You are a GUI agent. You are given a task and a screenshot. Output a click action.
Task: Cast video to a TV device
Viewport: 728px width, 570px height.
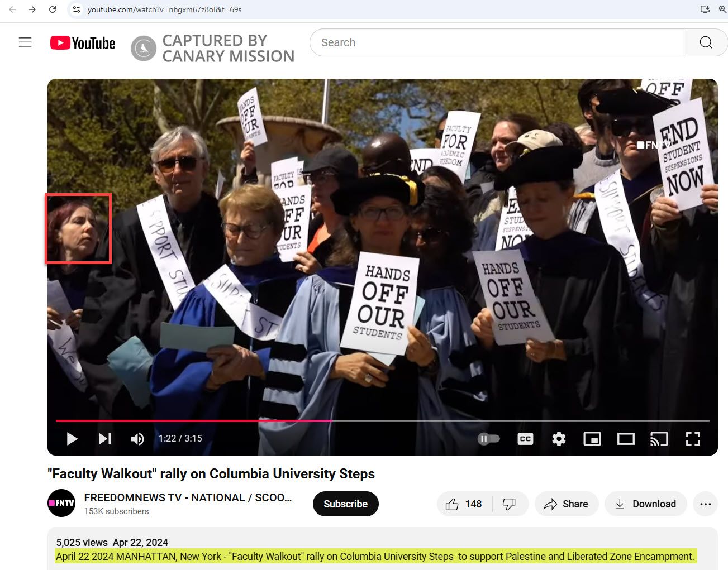point(659,439)
